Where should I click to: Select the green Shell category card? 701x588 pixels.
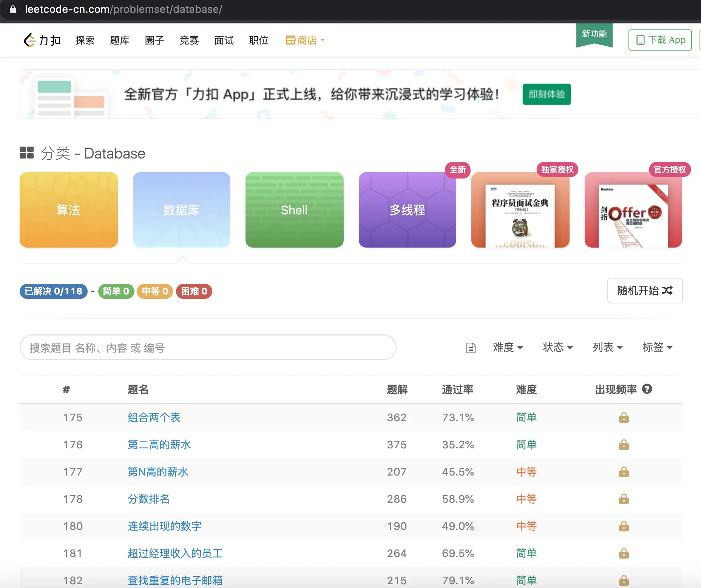click(294, 210)
